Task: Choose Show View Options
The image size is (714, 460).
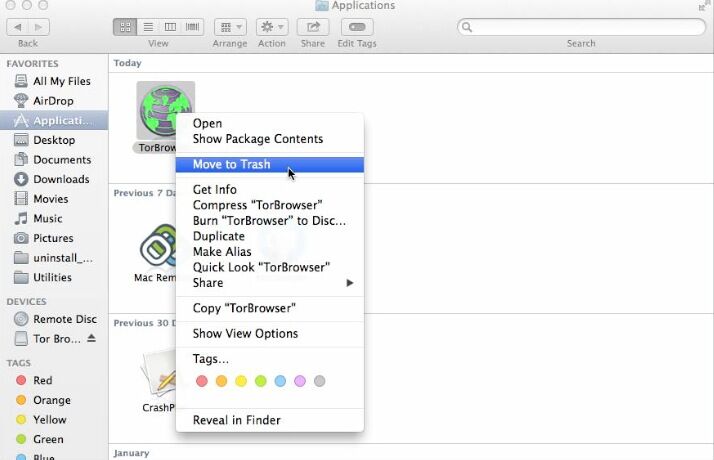Action: coord(270,333)
